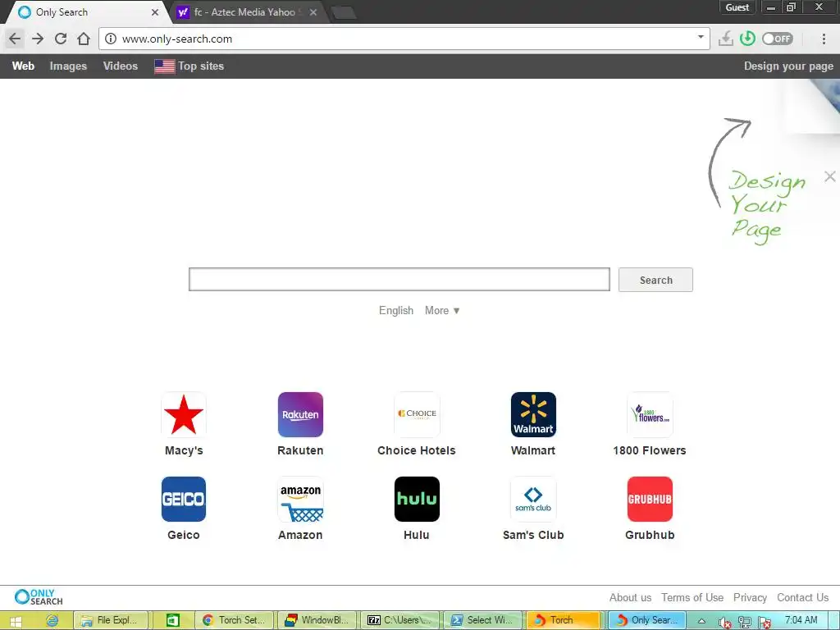Close the Only Search tab

pyautogui.click(x=155, y=12)
